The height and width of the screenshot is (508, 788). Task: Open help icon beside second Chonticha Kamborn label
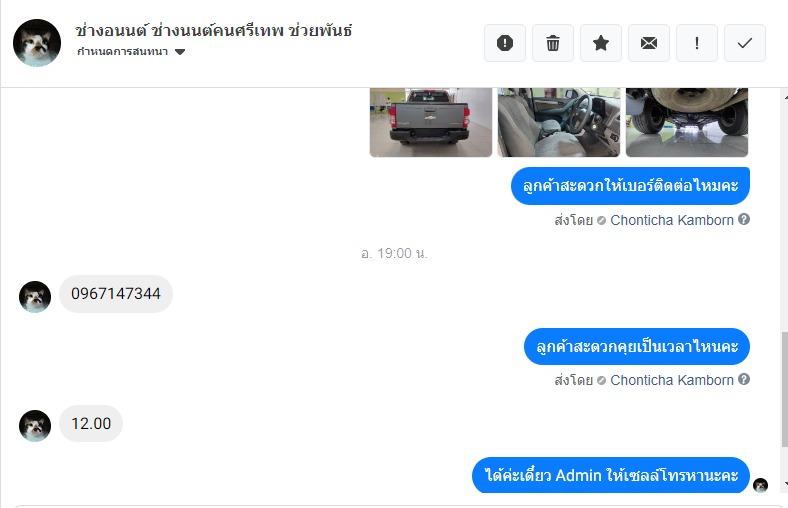tap(744, 379)
